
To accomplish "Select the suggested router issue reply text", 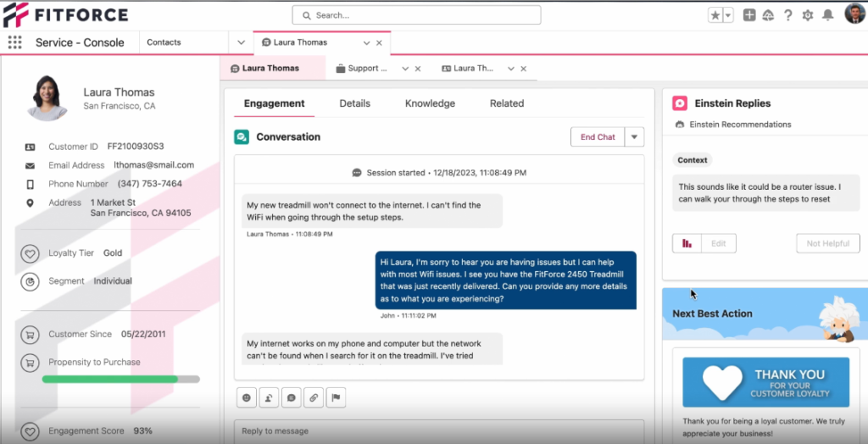I will click(766, 193).
